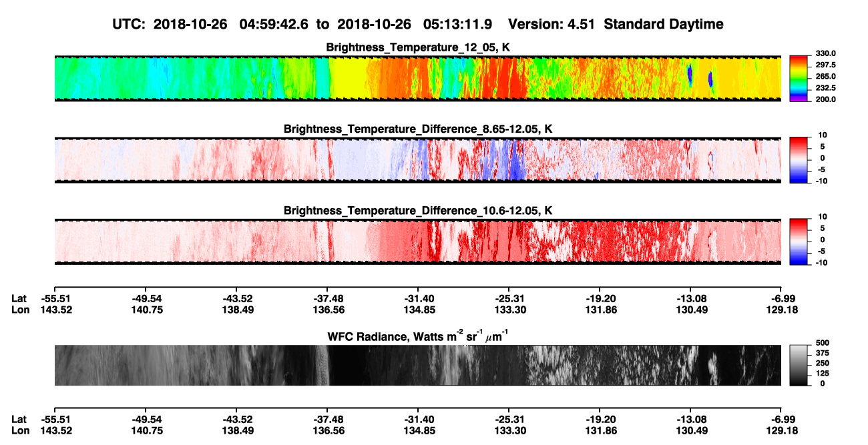
Task: Click upper axis latitude value '-43.52'
Action: [236, 298]
